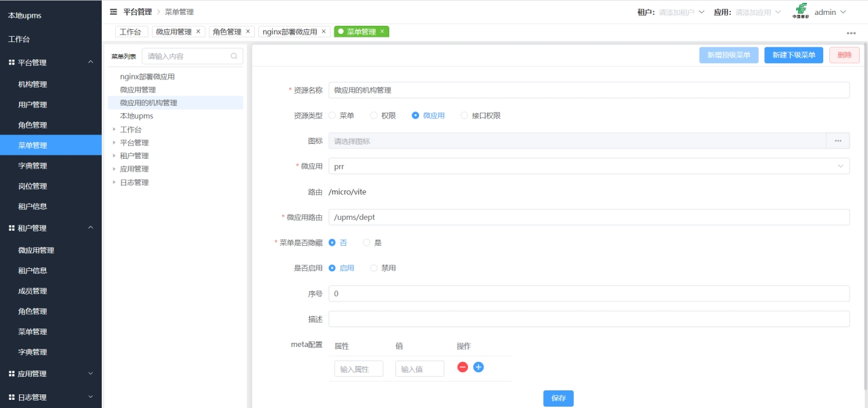Choose 禁用 for 是否启用
This screenshot has width=868, height=408.
click(374, 267)
